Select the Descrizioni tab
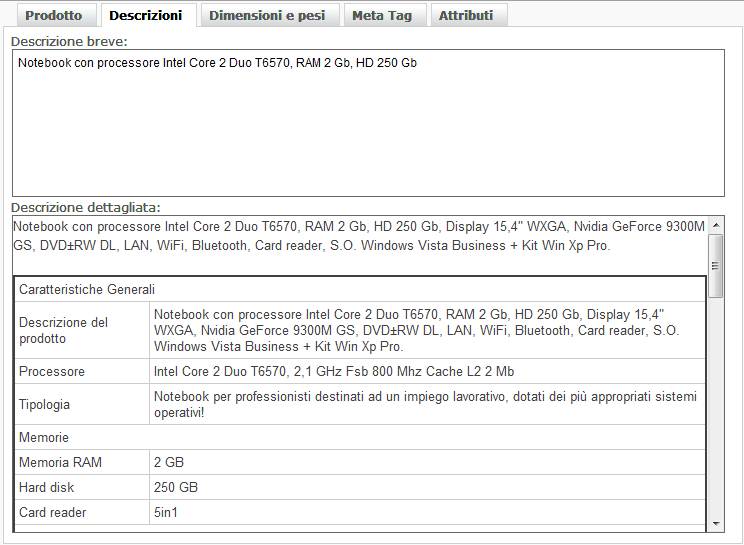 click(146, 15)
